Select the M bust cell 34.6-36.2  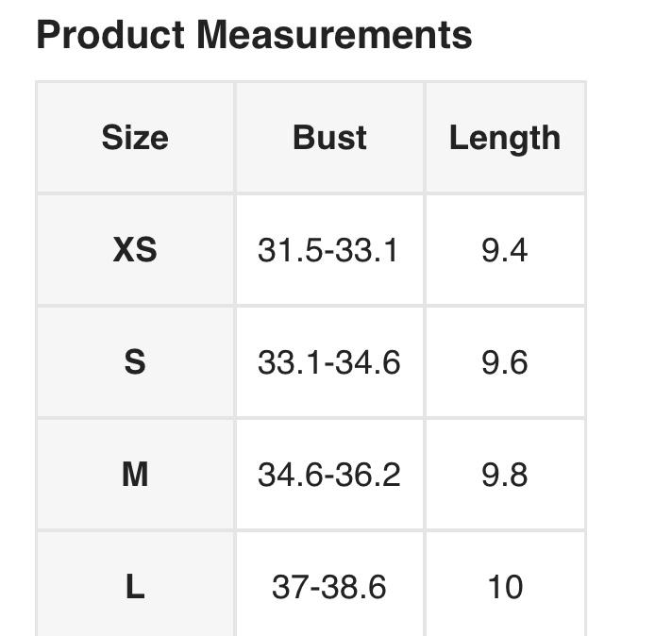pos(328,475)
